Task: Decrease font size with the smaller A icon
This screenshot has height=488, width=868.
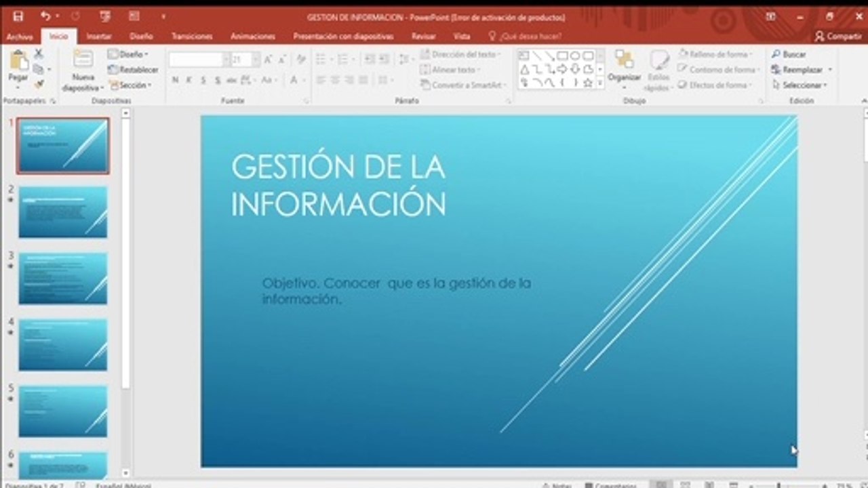Action: [x=283, y=60]
